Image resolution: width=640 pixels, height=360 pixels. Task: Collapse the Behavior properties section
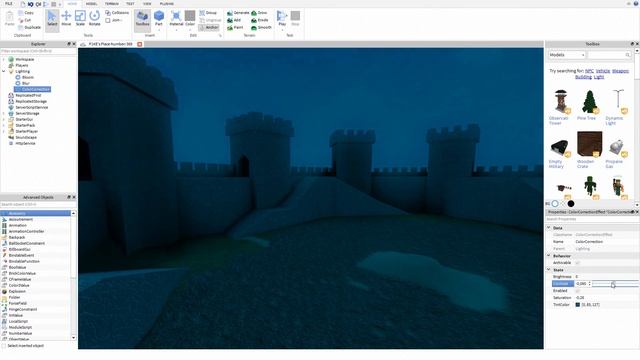[549, 256]
